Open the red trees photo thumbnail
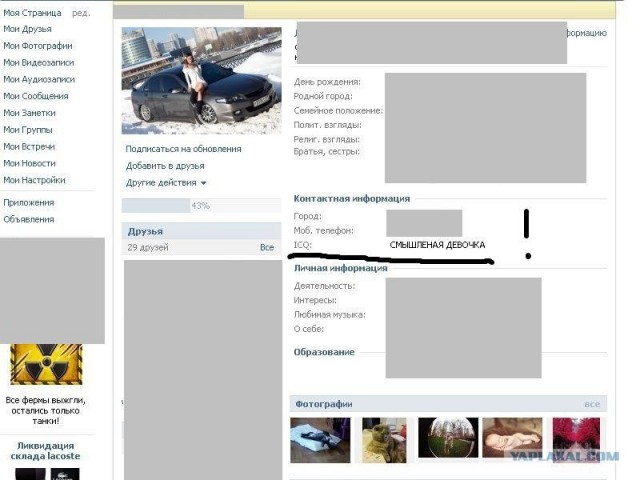The image size is (640, 480). (576, 440)
